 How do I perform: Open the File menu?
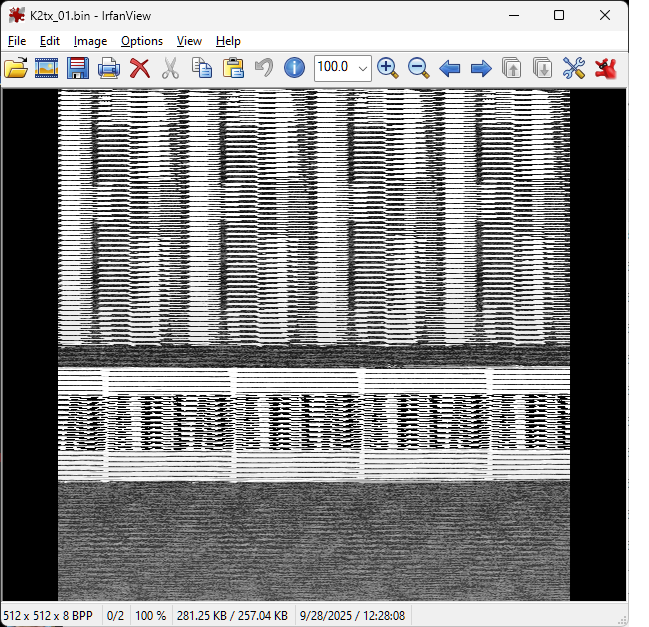17,41
